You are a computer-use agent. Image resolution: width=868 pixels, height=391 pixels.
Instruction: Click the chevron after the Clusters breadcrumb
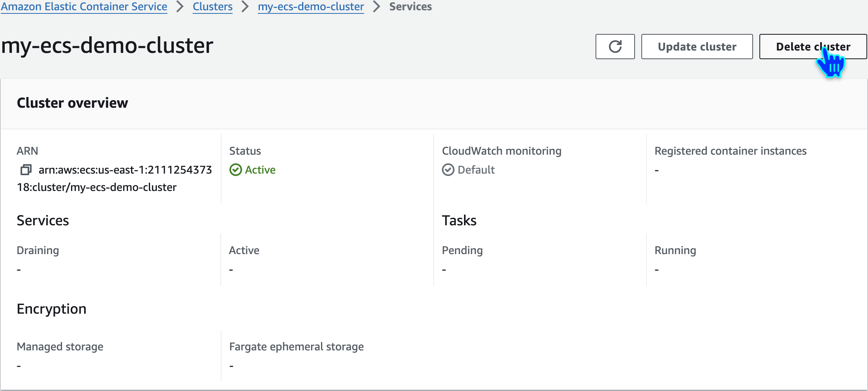pos(245,7)
